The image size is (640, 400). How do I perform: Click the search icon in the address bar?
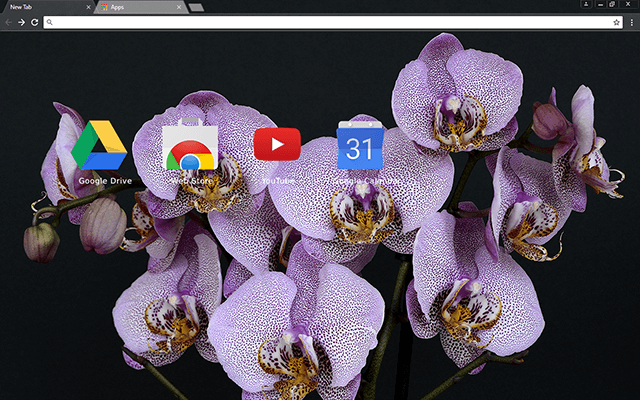49,22
